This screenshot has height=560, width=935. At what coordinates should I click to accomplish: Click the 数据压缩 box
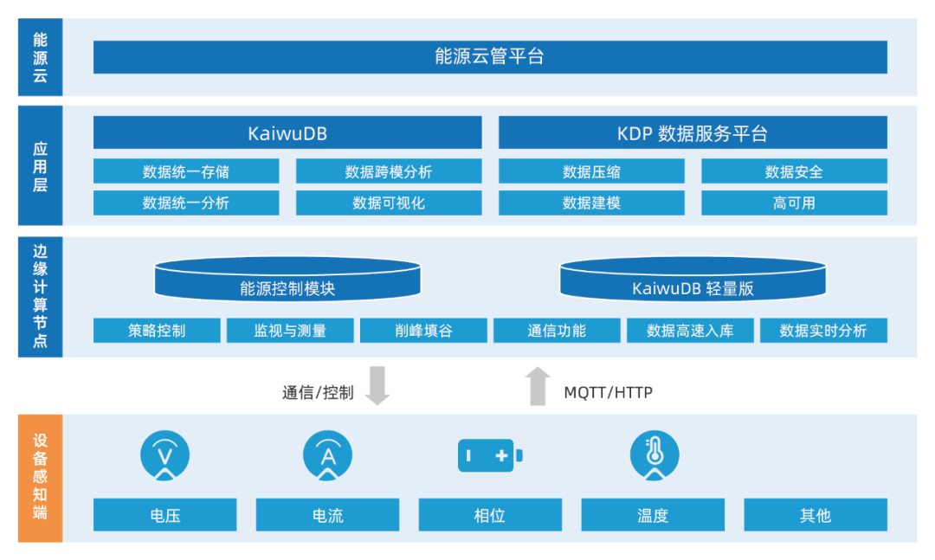[x=591, y=171]
